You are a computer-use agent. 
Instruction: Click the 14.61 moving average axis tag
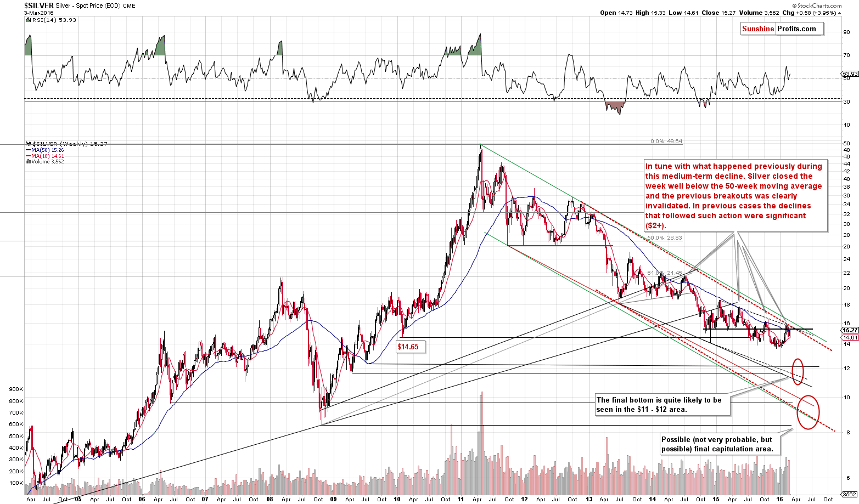pos(850,337)
